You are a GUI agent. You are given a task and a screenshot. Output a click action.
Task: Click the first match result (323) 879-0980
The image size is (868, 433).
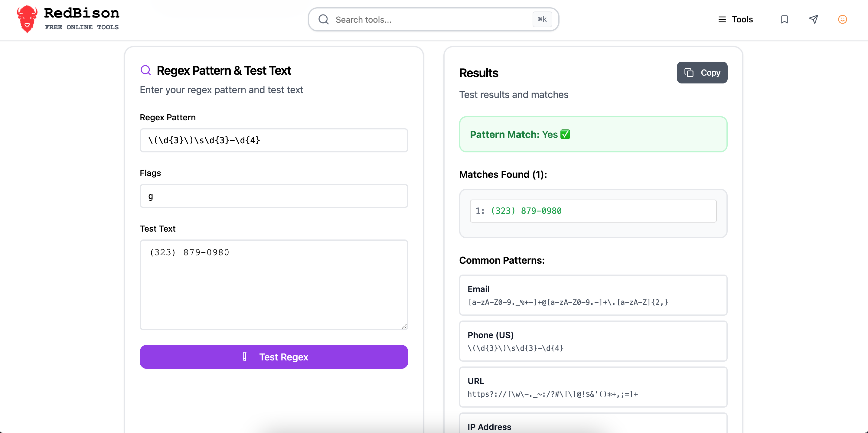tap(593, 211)
